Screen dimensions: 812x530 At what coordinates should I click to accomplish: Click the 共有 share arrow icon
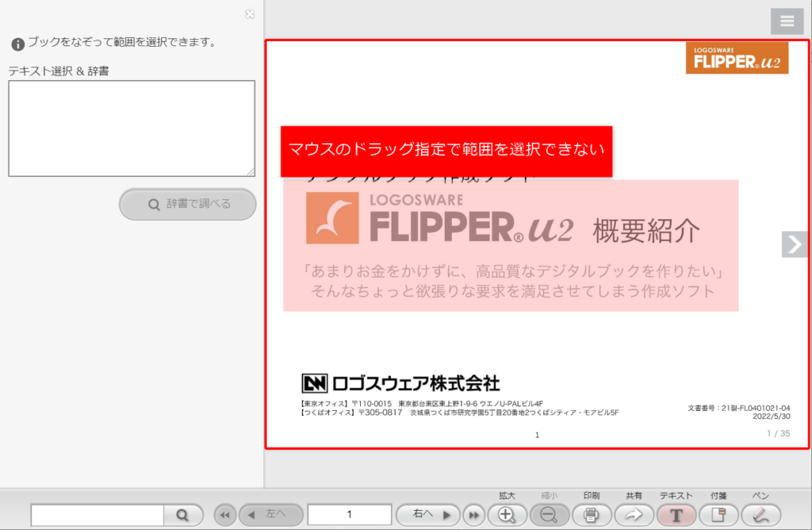[634, 514]
